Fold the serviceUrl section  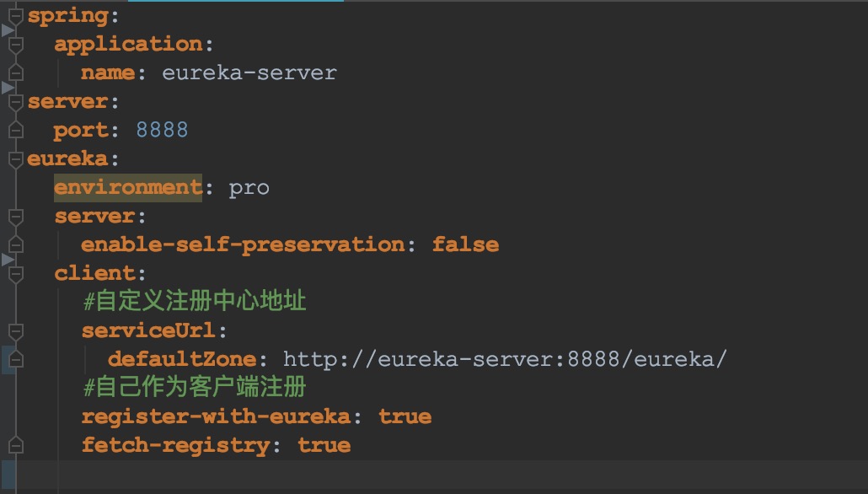[15, 330]
